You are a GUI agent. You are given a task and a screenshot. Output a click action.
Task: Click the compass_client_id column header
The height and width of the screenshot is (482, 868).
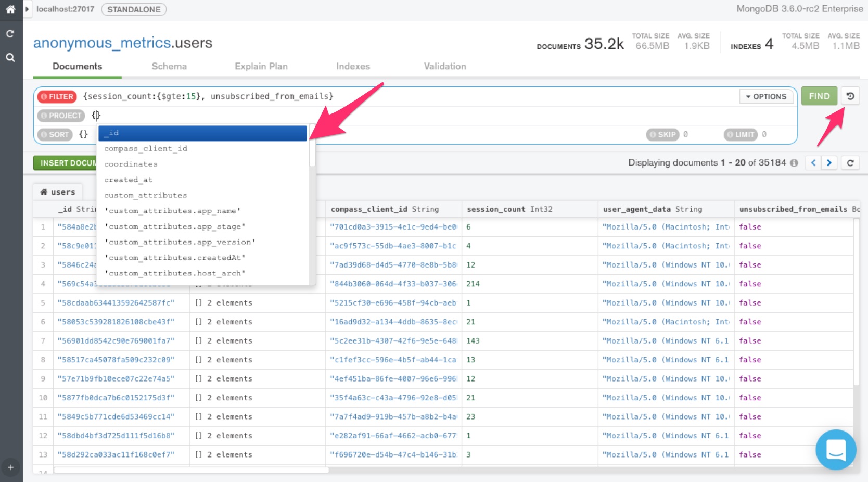pos(393,209)
